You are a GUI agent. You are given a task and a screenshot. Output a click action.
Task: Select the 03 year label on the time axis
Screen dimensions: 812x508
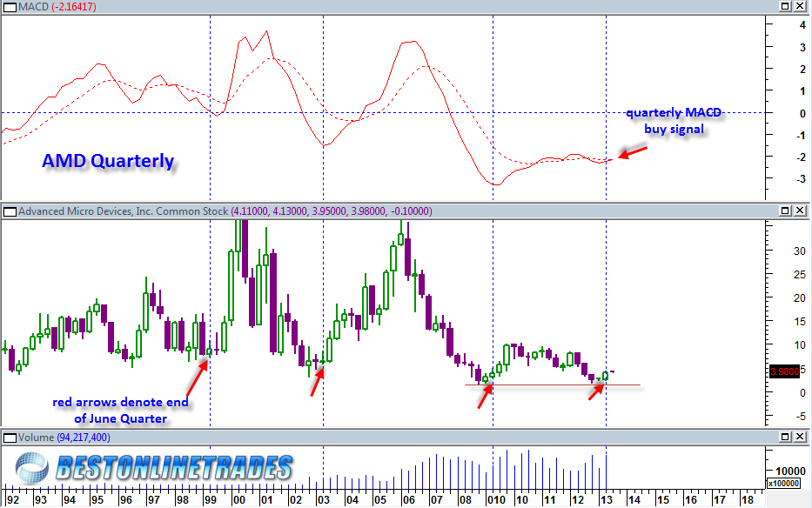(x=323, y=500)
